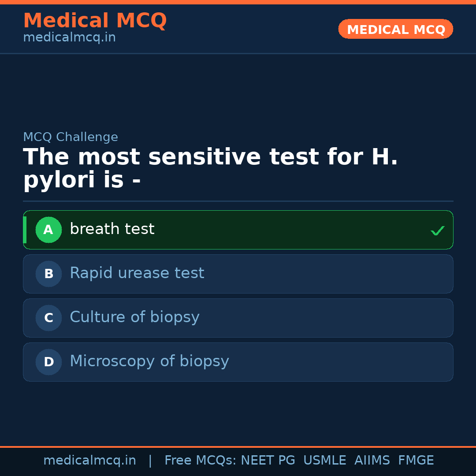Click the large "Medical MCQ" header title
This screenshot has height=476, width=476.
click(95, 21)
